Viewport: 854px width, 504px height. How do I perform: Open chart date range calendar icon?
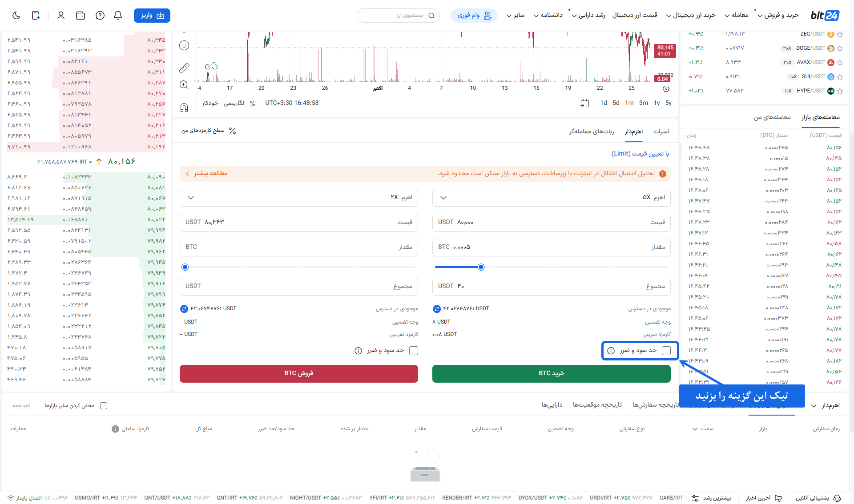tap(585, 103)
